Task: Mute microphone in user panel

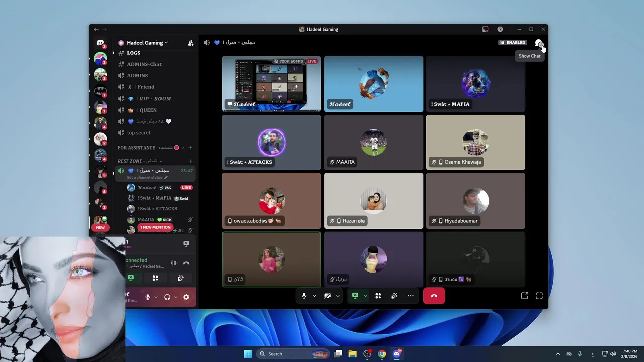Action: pos(147,297)
